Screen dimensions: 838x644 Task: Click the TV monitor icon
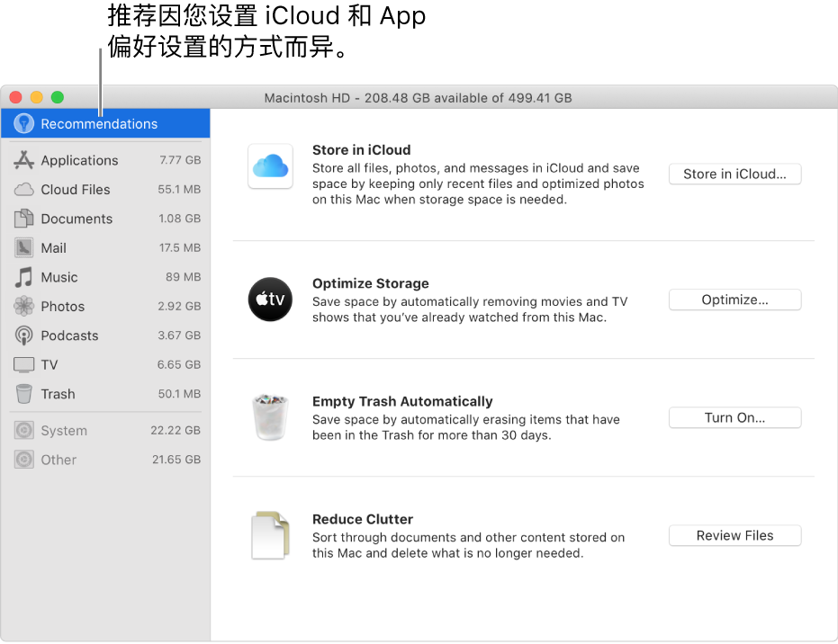tap(24, 364)
